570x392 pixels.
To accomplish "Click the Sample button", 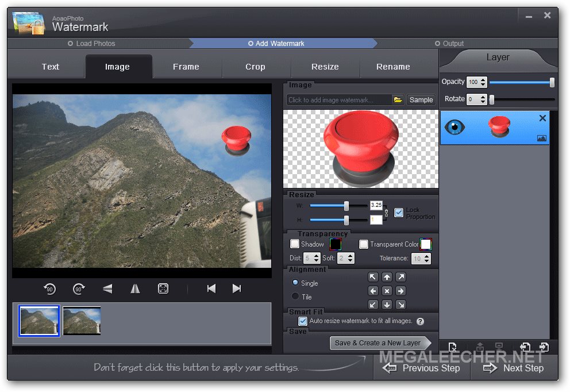I will coord(421,99).
